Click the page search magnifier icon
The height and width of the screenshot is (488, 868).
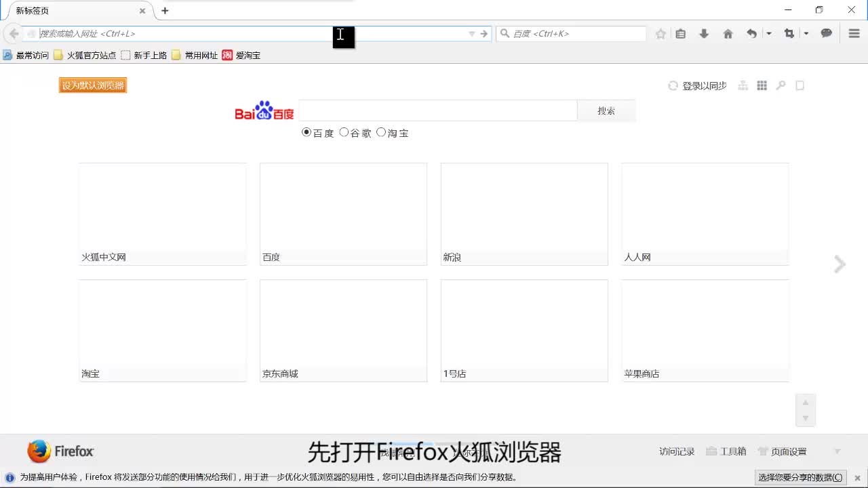[x=781, y=85]
